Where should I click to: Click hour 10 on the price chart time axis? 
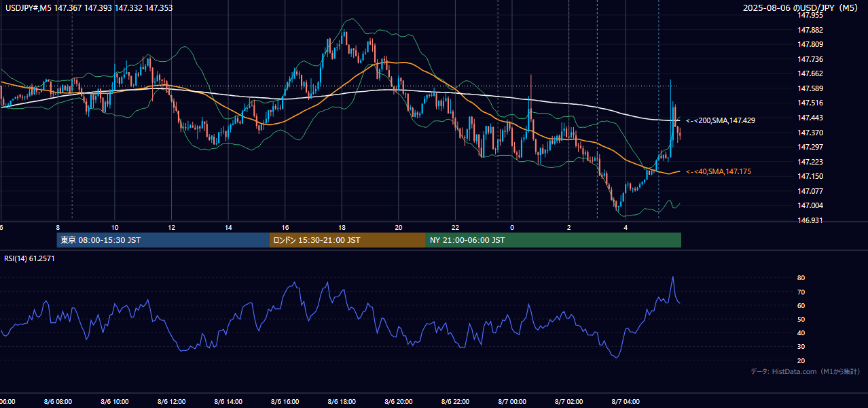(115, 227)
